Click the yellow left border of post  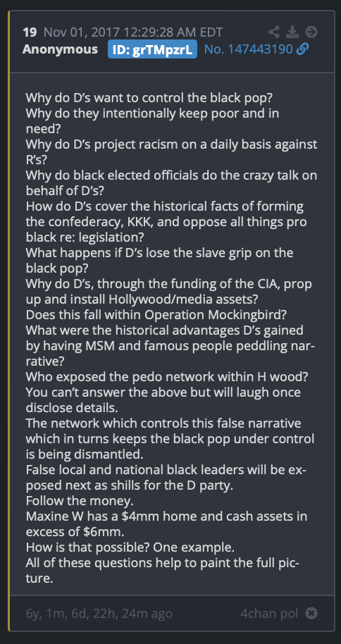8,321
